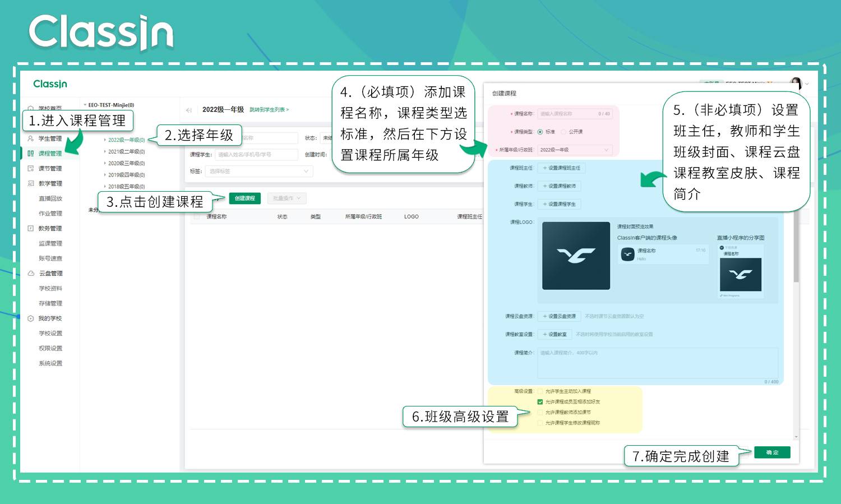Check 允许学生主动加入课程
This screenshot has height=504, width=841.
540,391
